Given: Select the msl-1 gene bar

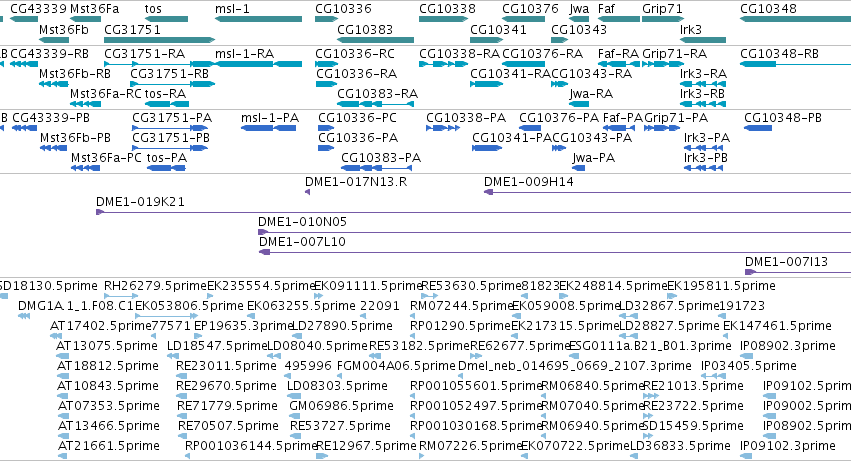Looking at the screenshot, I should click(x=258, y=19).
